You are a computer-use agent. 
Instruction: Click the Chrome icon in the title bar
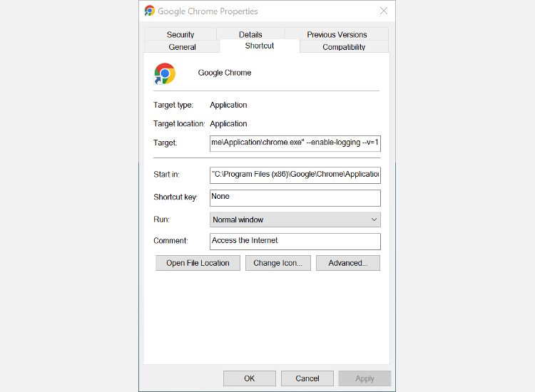[150, 11]
